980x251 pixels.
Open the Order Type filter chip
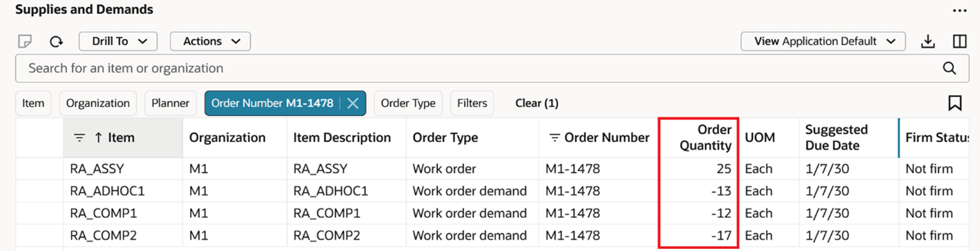[408, 103]
